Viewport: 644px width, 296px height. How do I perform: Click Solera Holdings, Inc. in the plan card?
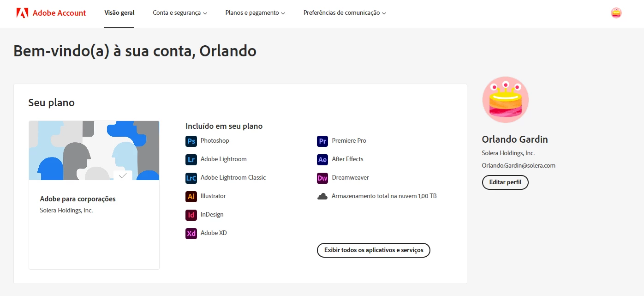click(x=66, y=211)
